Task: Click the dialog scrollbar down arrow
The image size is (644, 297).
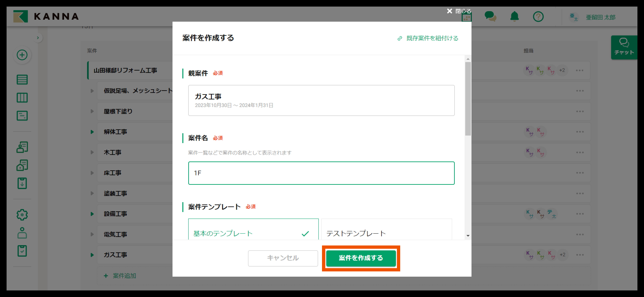Action: pyautogui.click(x=468, y=236)
